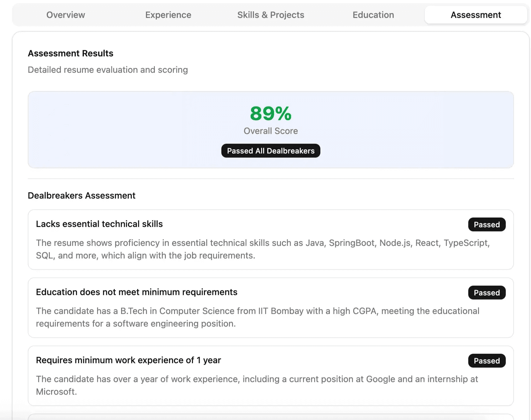Select 'Requires minimum work experience of 1 year' title
531x420 pixels.
(x=128, y=360)
